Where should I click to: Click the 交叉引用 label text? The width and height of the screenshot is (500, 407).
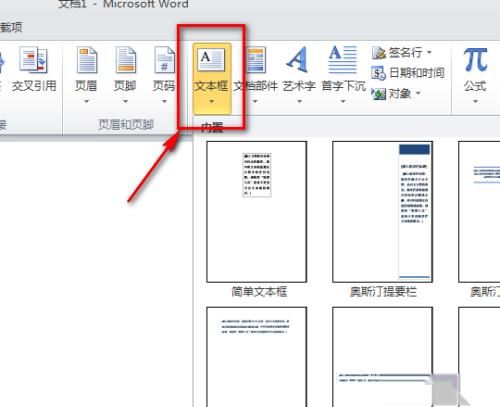point(34,86)
